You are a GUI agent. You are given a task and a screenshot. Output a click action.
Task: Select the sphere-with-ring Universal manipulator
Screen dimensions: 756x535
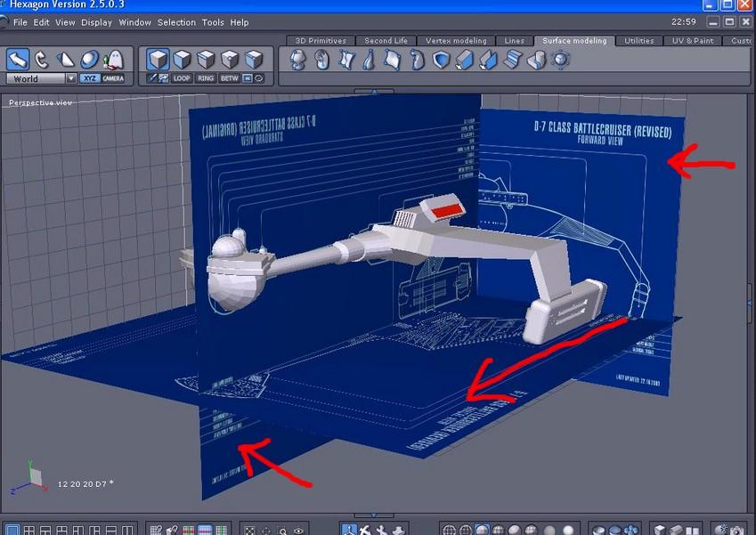pos(89,60)
